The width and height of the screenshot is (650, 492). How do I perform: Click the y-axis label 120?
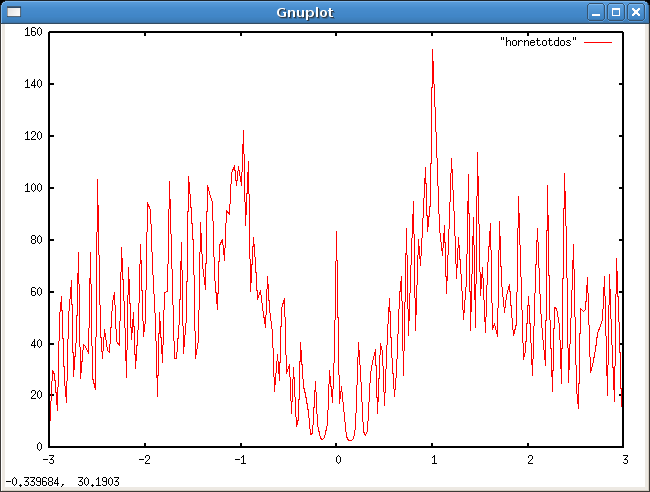click(33, 136)
